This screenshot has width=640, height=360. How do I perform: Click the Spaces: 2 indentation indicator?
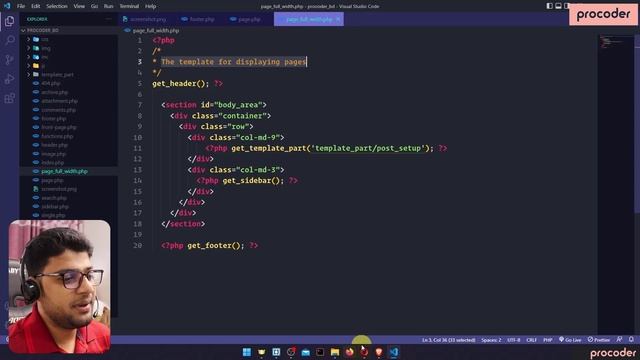click(491, 340)
